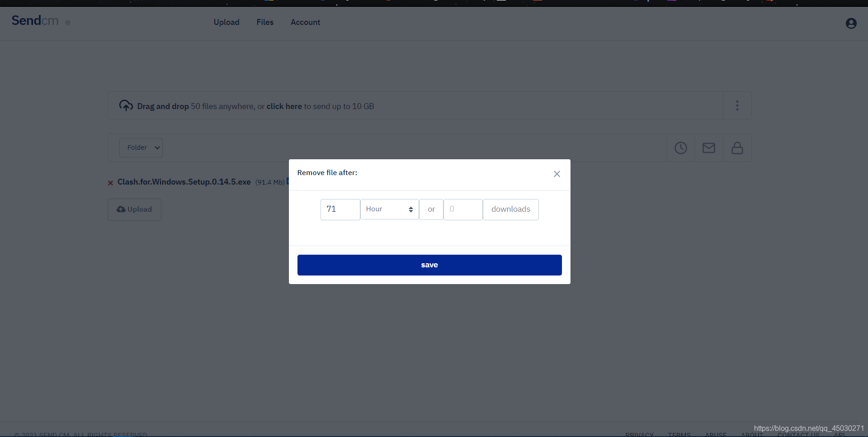Image resolution: width=868 pixels, height=437 pixels.
Task: Click the downloads label in dialog
Action: [x=511, y=209]
